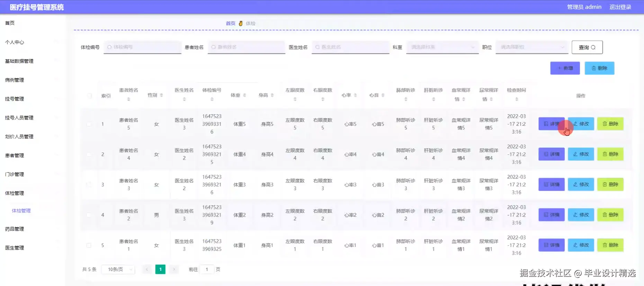
Task: Check the checkbox for row index 2
Action: [x=89, y=154]
